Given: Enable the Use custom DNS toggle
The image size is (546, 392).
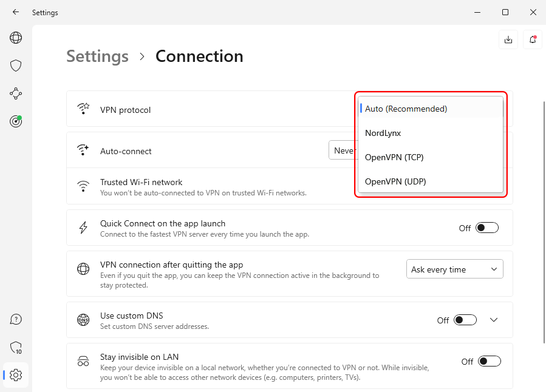Looking at the screenshot, I should (x=465, y=320).
